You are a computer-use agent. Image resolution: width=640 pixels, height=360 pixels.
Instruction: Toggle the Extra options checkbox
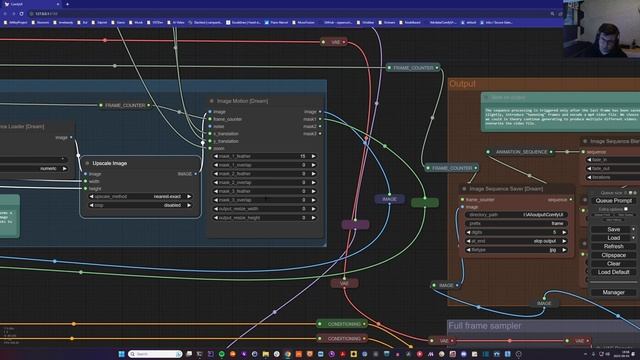click(x=626, y=209)
